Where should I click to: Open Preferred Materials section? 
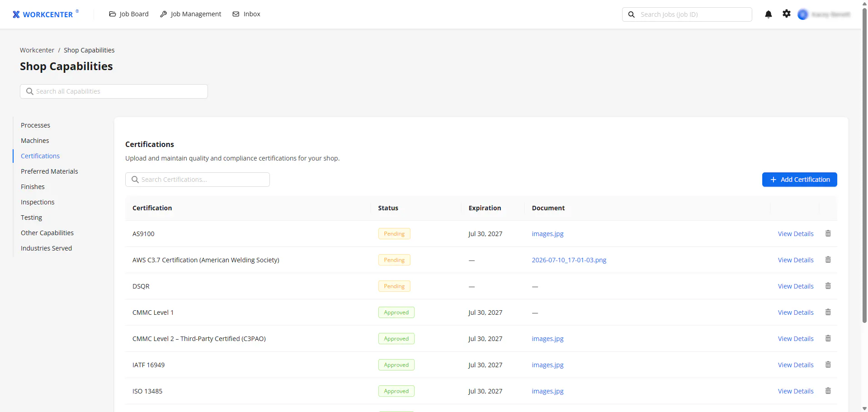pos(49,171)
